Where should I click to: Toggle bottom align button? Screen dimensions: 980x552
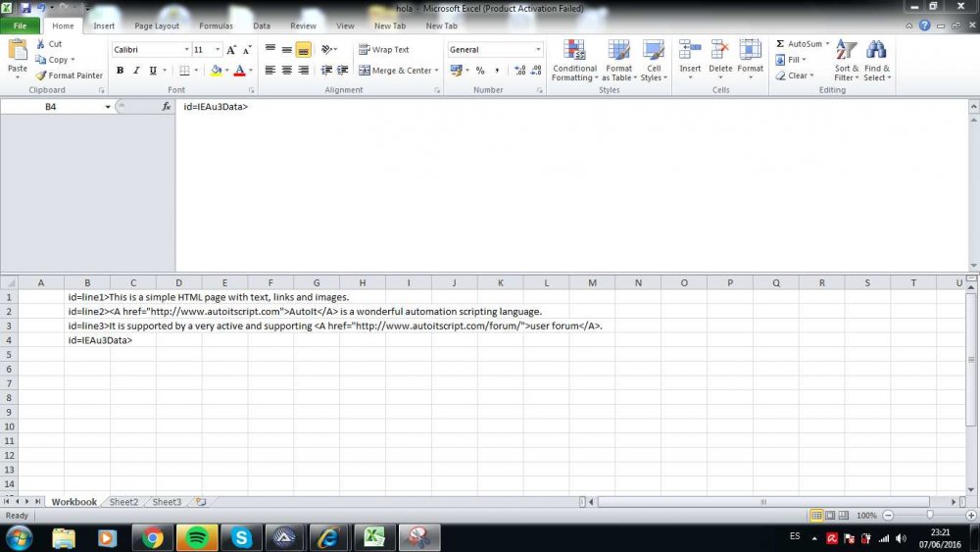(303, 49)
